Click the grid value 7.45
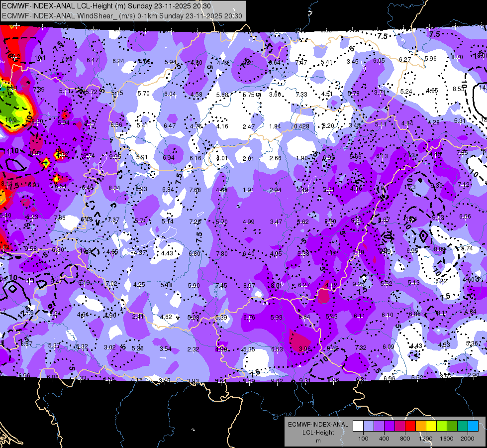487x448 pixels. pyautogui.click(x=221, y=285)
